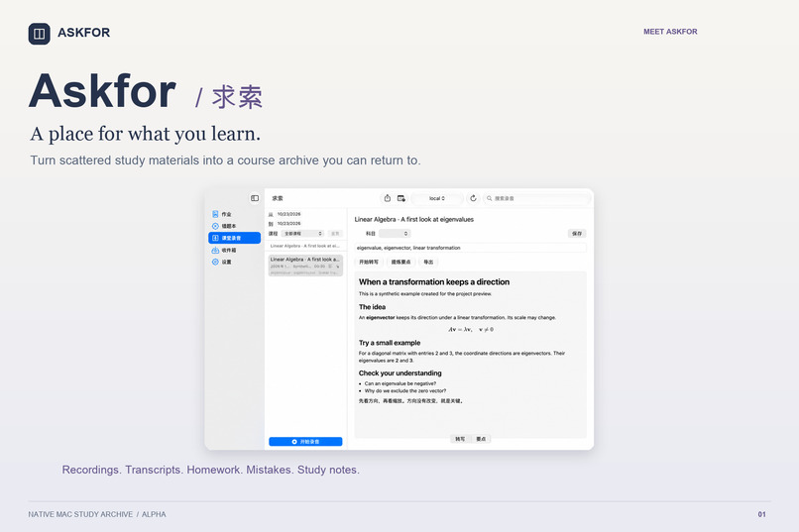Switch to the 转写 transcript tab
This screenshot has height=532, width=799.
pos(460,439)
